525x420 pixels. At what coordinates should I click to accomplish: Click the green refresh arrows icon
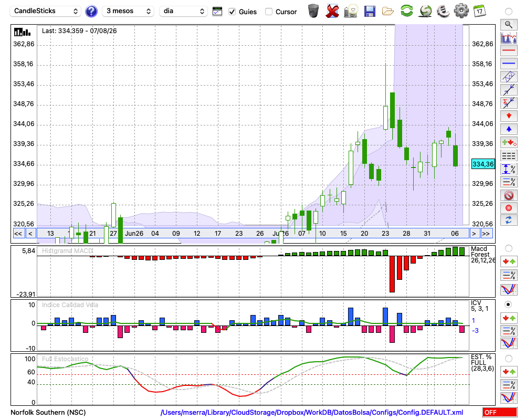[406, 10]
